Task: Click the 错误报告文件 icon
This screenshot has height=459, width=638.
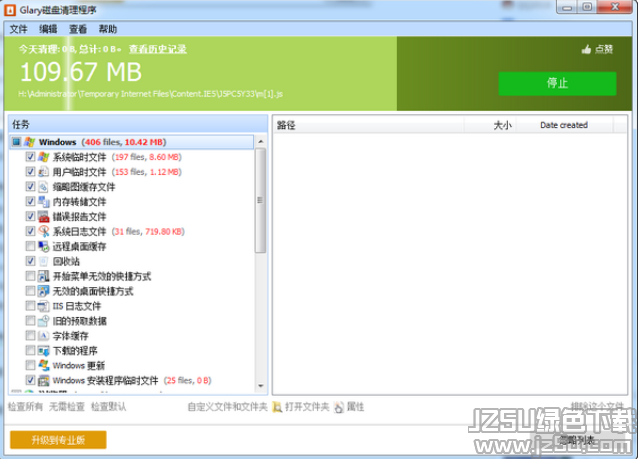Action: point(44,216)
